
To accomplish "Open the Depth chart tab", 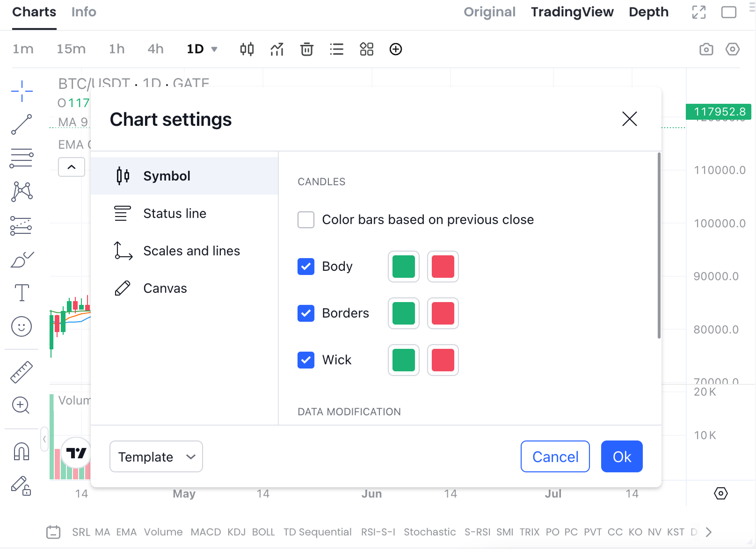I will pos(648,12).
